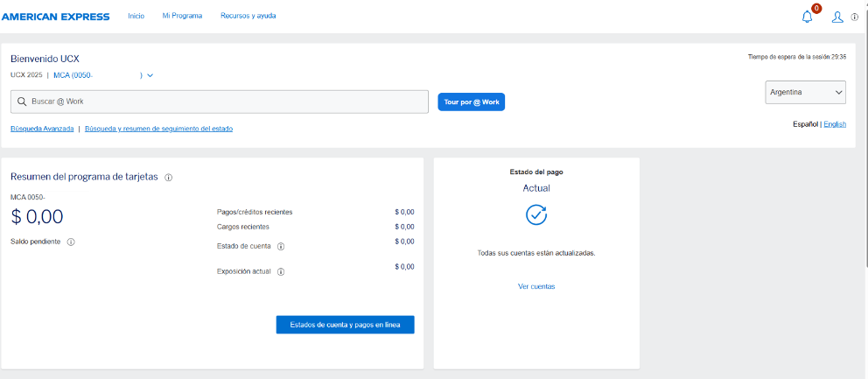
Task: Click the Tour por @ Work button
Action: pyautogui.click(x=471, y=102)
